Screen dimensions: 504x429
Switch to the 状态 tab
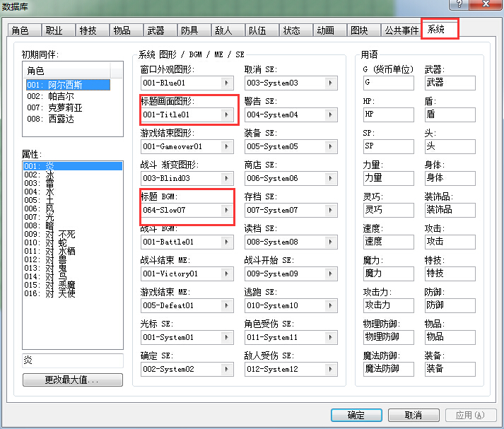pyautogui.click(x=296, y=30)
